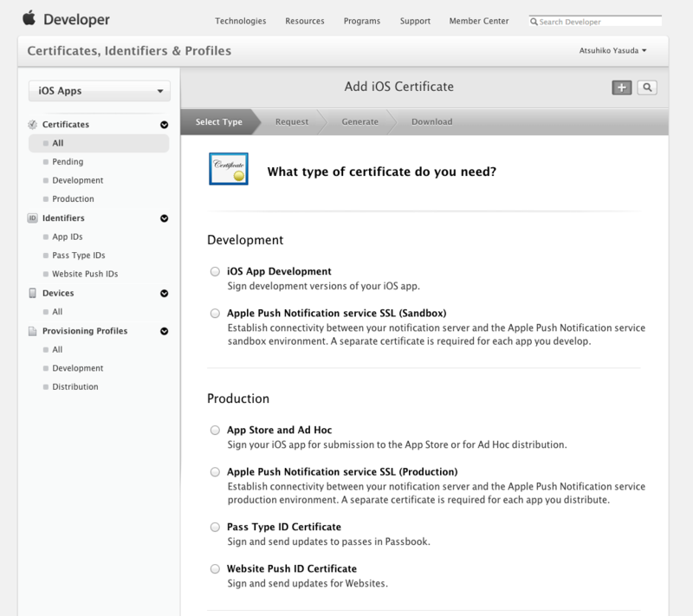The width and height of the screenshot is (693, 616).
Task: Click the Certificates section label
Action: [66, 125]
